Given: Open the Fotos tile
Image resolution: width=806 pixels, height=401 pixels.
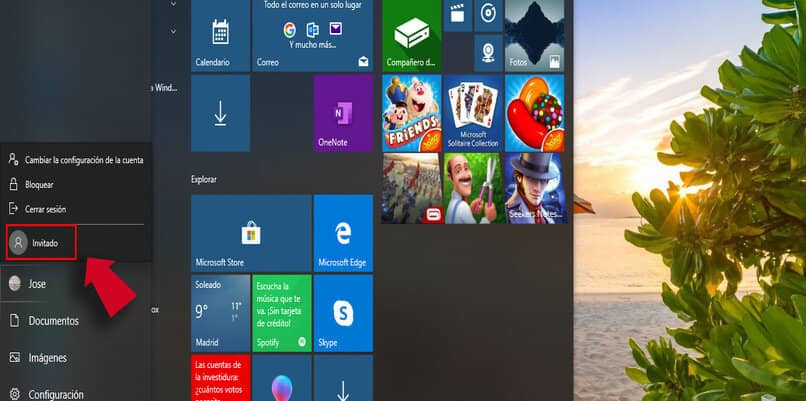Looking at the screenshot, I should (x=534, y=33).
